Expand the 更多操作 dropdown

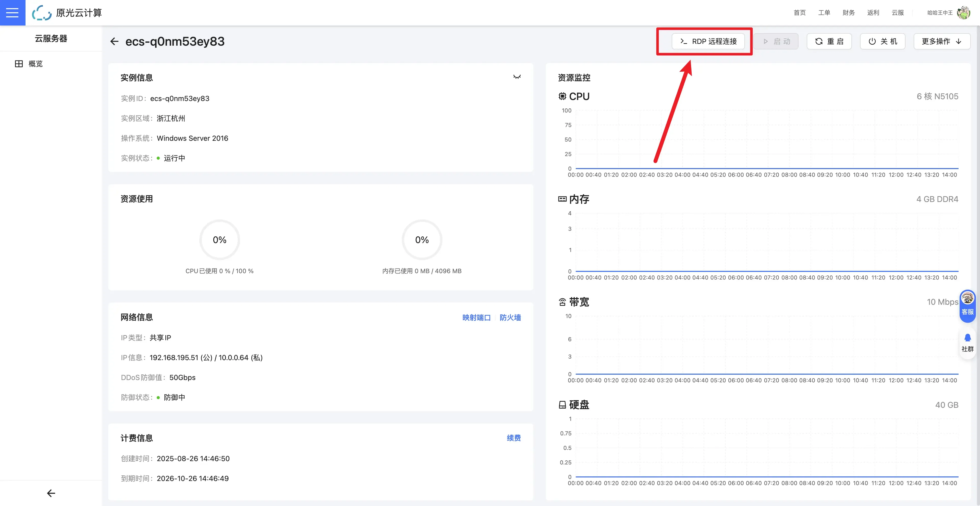point(941,41)
